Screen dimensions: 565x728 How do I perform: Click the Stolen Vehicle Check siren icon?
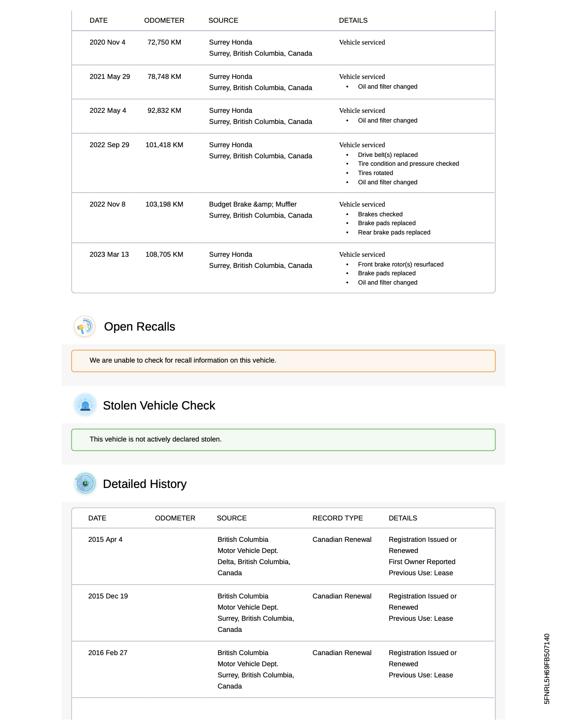coord(85,405)
